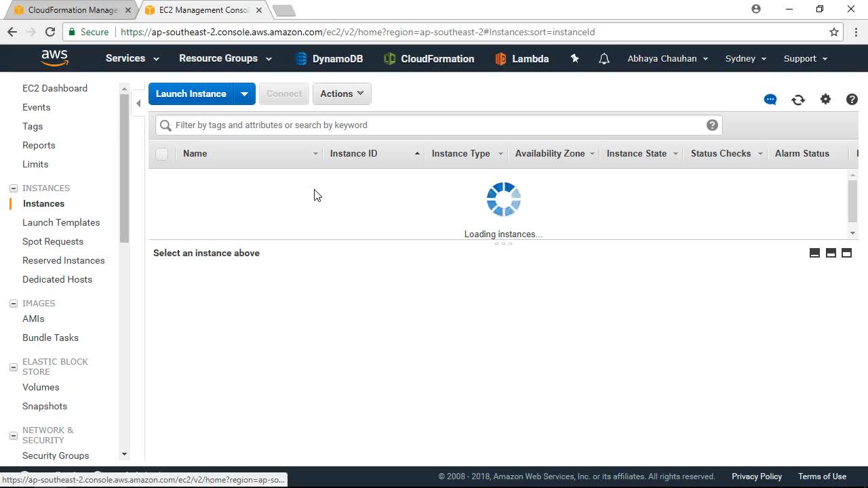
Task: Maximize the details pane layout icon
Action: [x=846, y=253]
